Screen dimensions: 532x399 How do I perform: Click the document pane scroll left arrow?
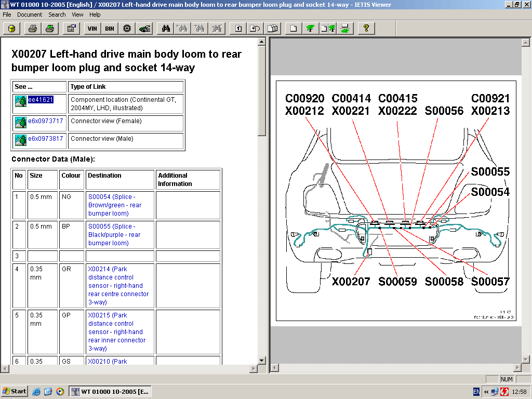click(5, 368)
